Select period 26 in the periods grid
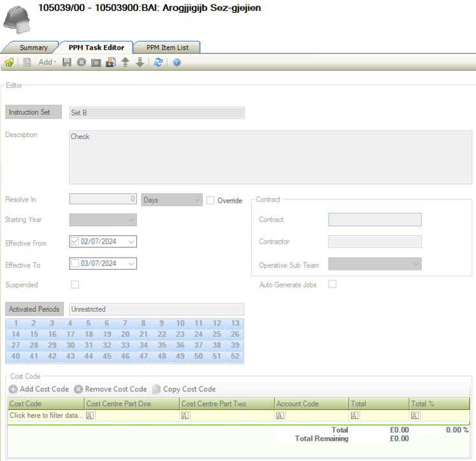The image size is (476, 461). pyautogui.click(x=234, y=334)
